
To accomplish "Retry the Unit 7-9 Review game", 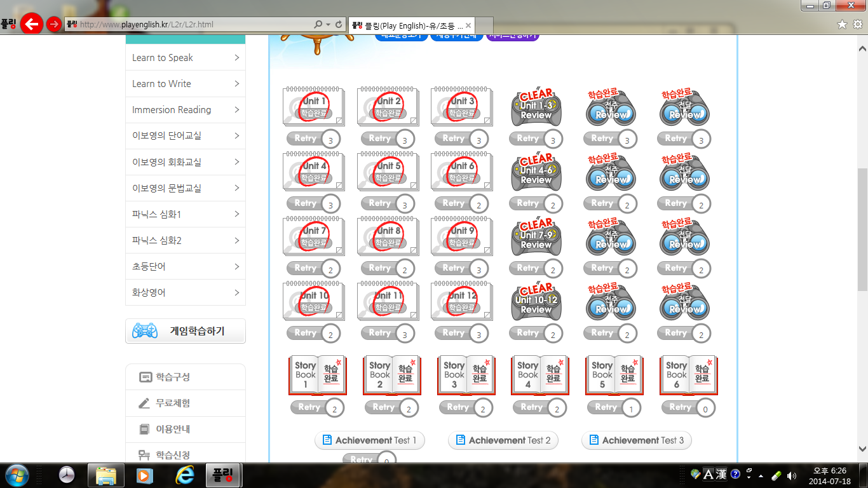I will tap(536, 268).
